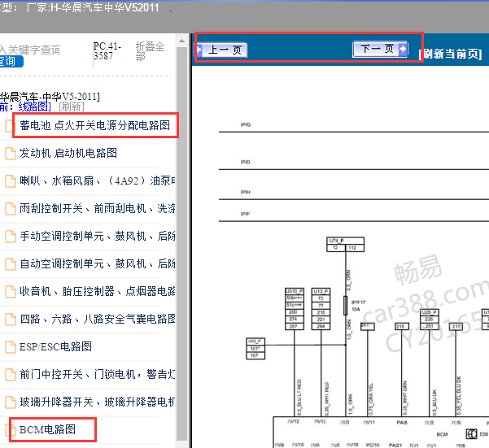Viewport: 489px width, 448px height.
Task: Click the 线路图 breadcrumb link
Action: pyautogui.click(x=34, y=107)
